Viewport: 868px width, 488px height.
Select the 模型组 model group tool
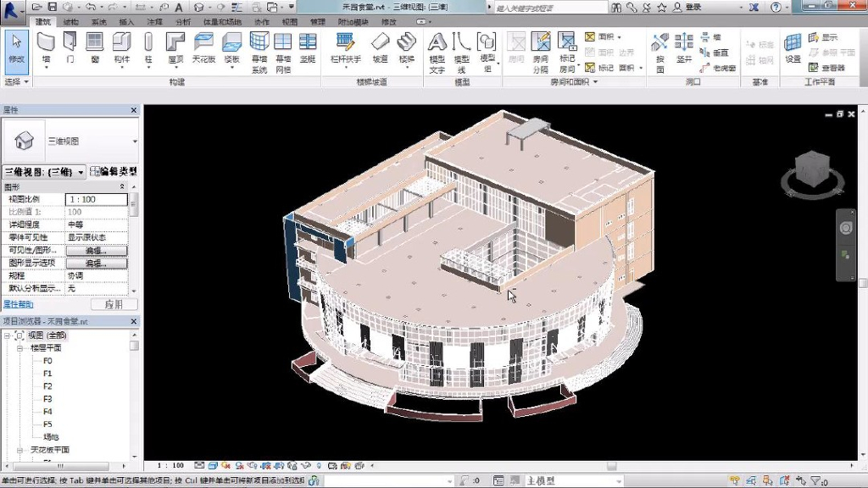click(x=487, y=53)
